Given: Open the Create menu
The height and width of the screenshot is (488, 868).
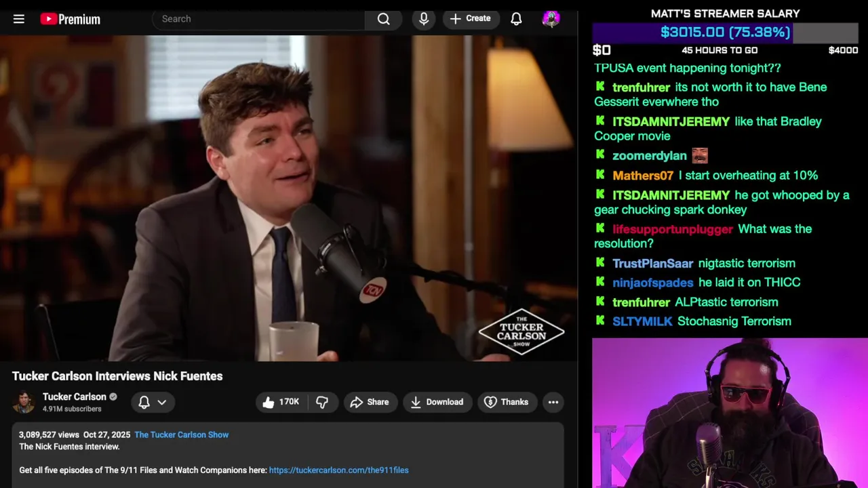Looking at the screenshot, I should point(471,18).
